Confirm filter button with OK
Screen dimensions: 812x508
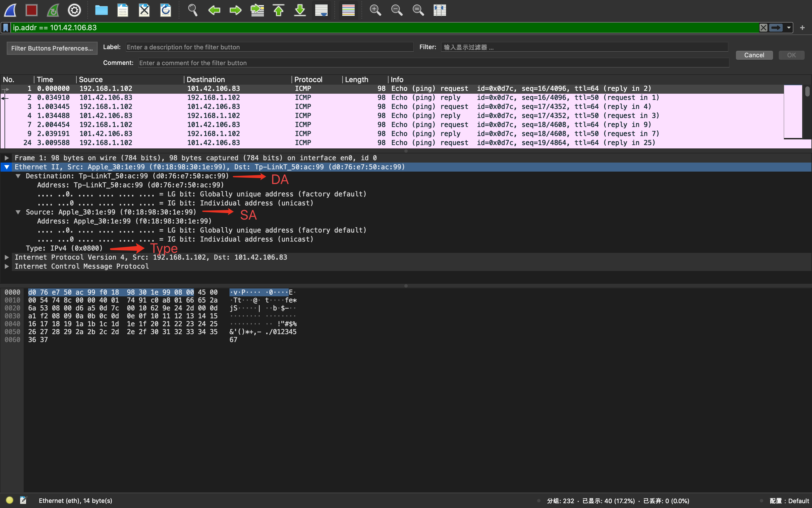tap(791, 55)
